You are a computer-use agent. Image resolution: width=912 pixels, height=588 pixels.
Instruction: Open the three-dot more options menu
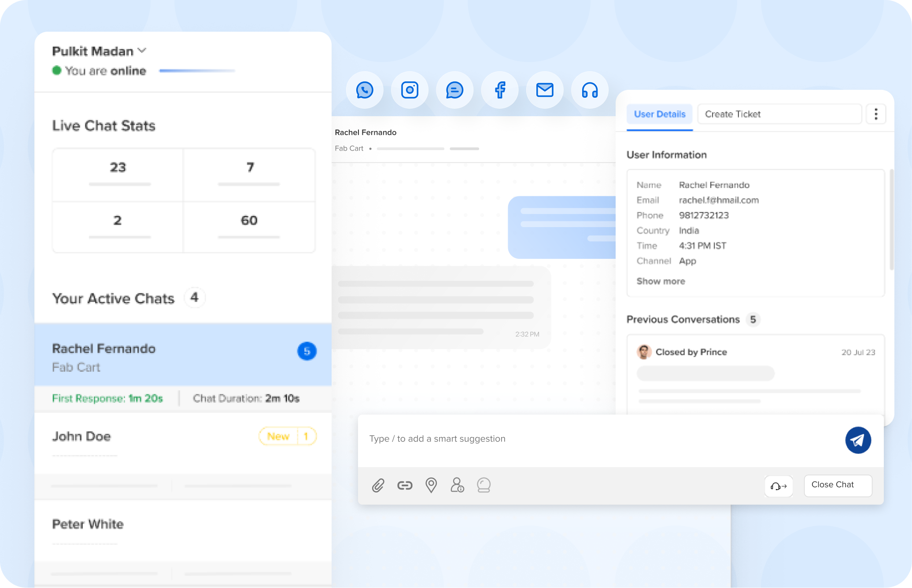(x=876, y=114)
